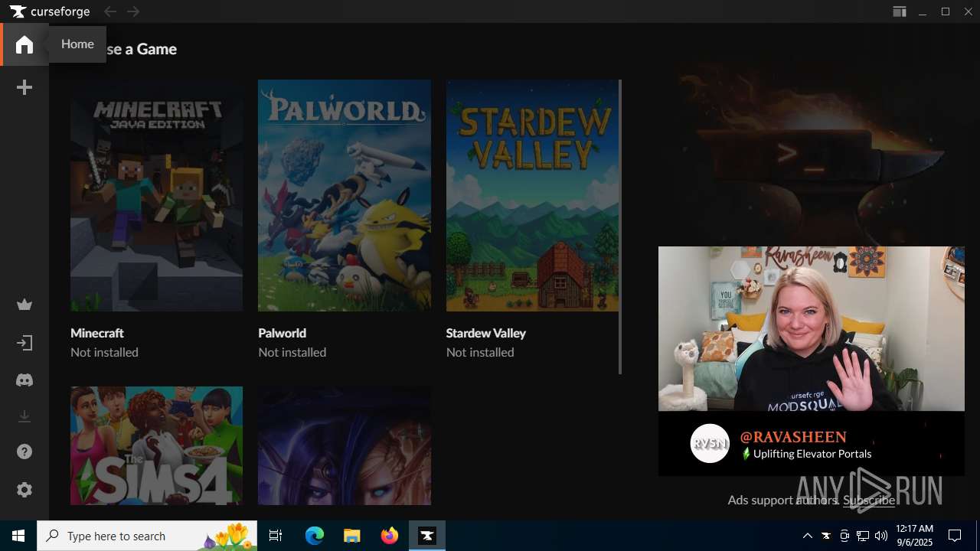Open the volume speaker tray icon
This screenshot has width=980, height=551.
point(881,536)
